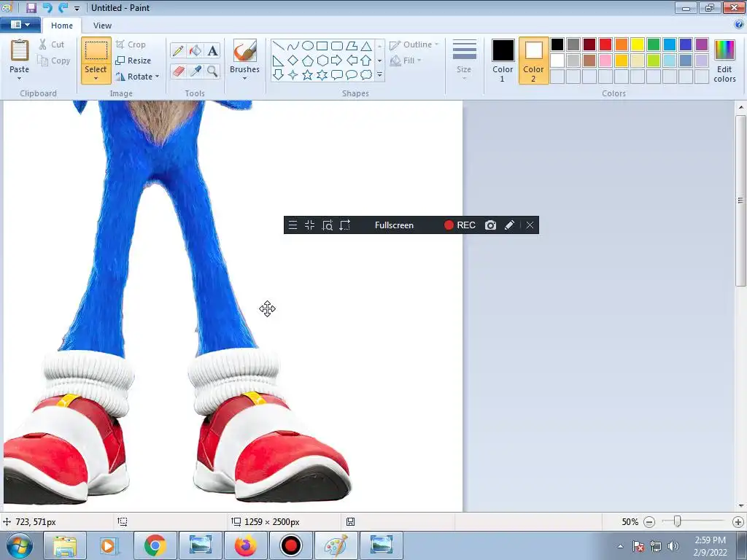Redo using quick access arrow
747x560 pixels.
point(63,7)
